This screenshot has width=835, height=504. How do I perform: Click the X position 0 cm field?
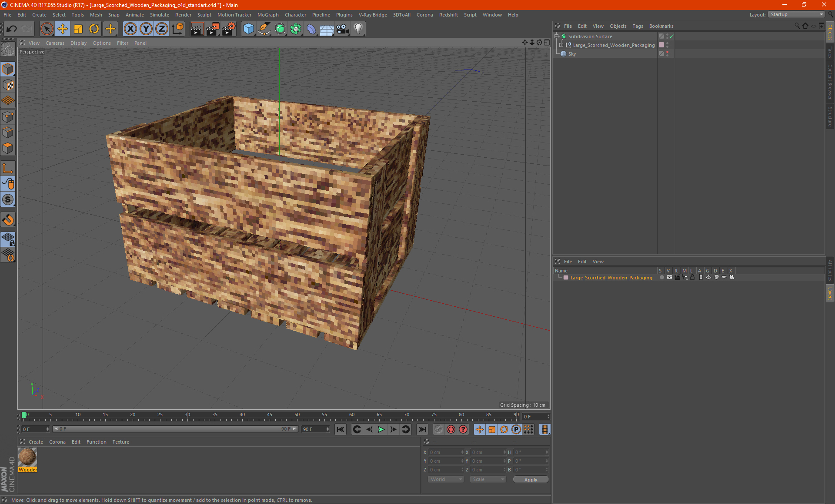pyautogui.click(x=447, y=452)
